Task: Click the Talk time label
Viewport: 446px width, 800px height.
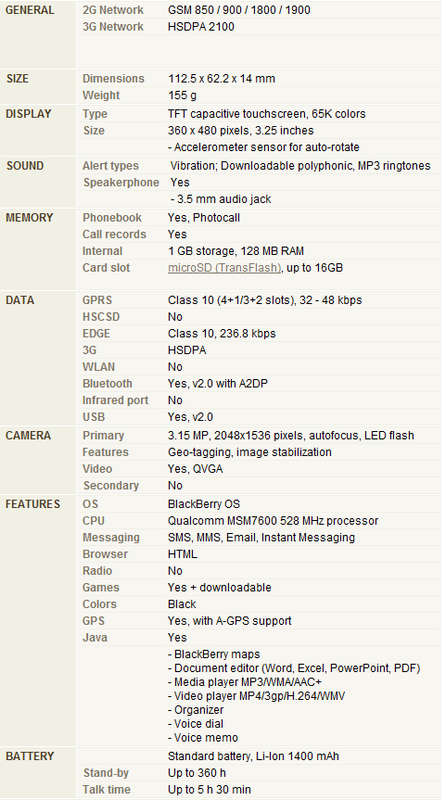Action: click(107, 789)
